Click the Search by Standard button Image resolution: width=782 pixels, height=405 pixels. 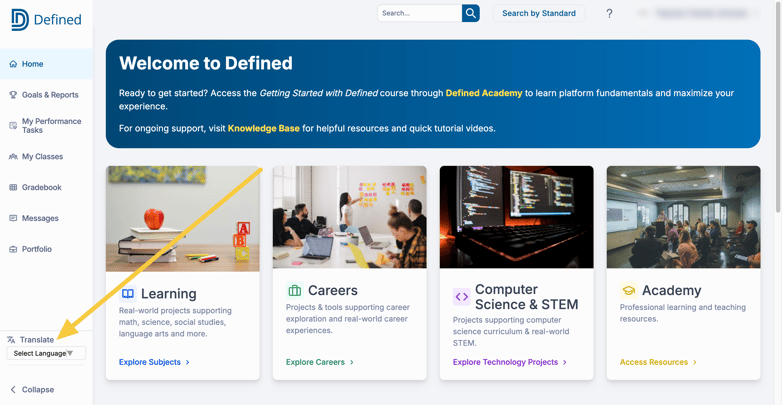click(538, 13)
